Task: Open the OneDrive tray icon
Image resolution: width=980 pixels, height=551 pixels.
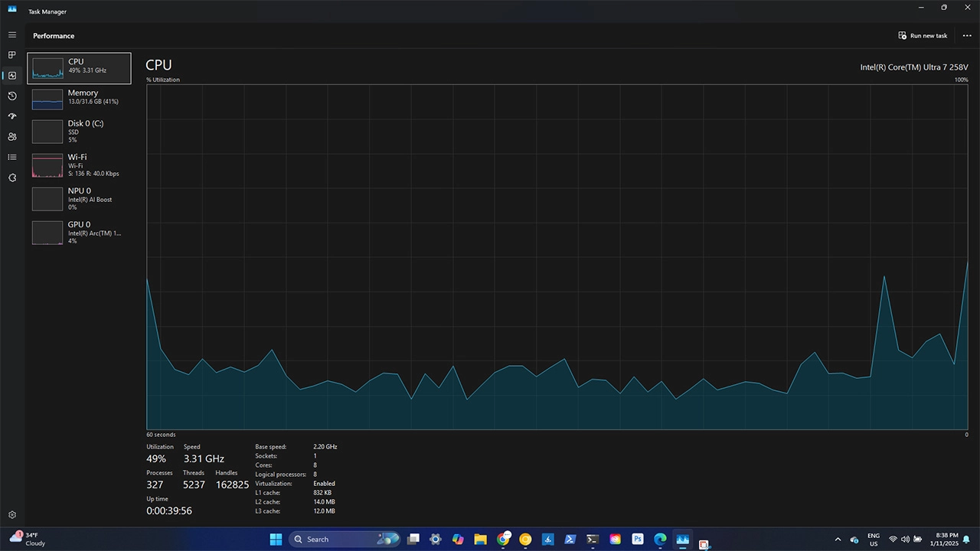Action: (x=854, y=540)
